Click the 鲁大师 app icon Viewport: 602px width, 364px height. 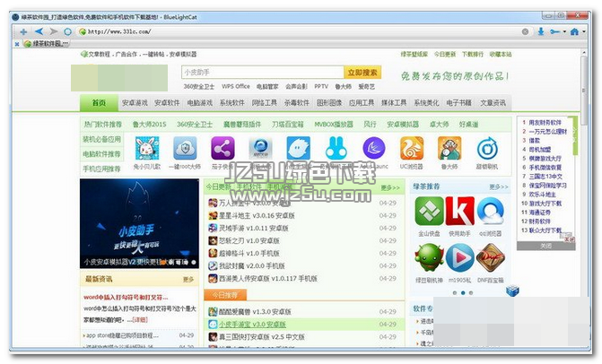point(449,148)
